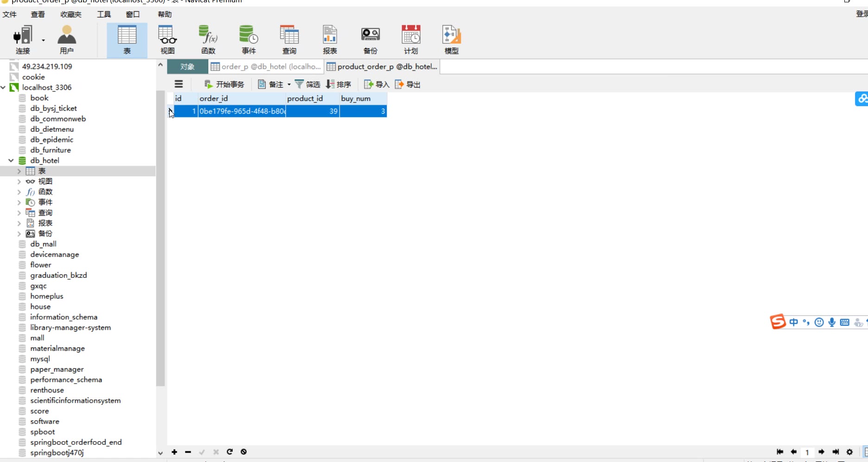Image resolution: width=868 pixels, height=462 pixels.
Task: Add a new record with the plus icon
Action: click(x=174, y=452)
